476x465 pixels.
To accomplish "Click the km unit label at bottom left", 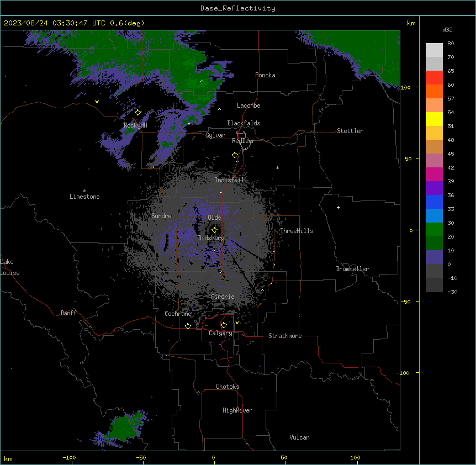I will point(8,458).
